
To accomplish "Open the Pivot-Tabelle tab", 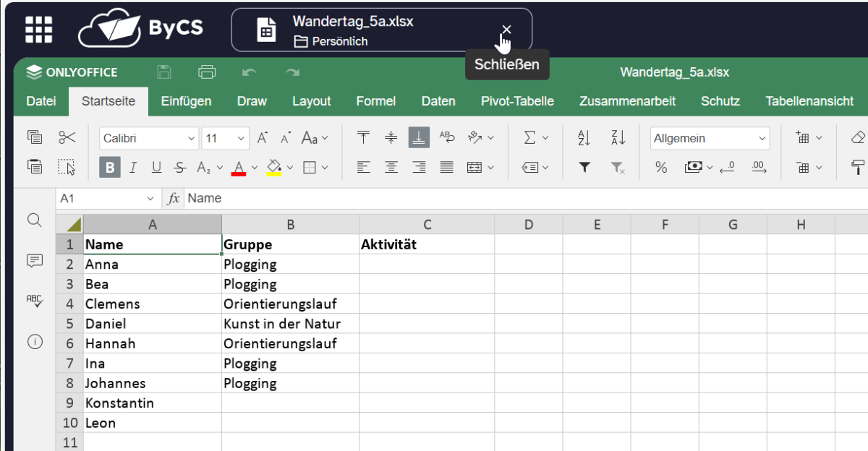I will point(517,101).
